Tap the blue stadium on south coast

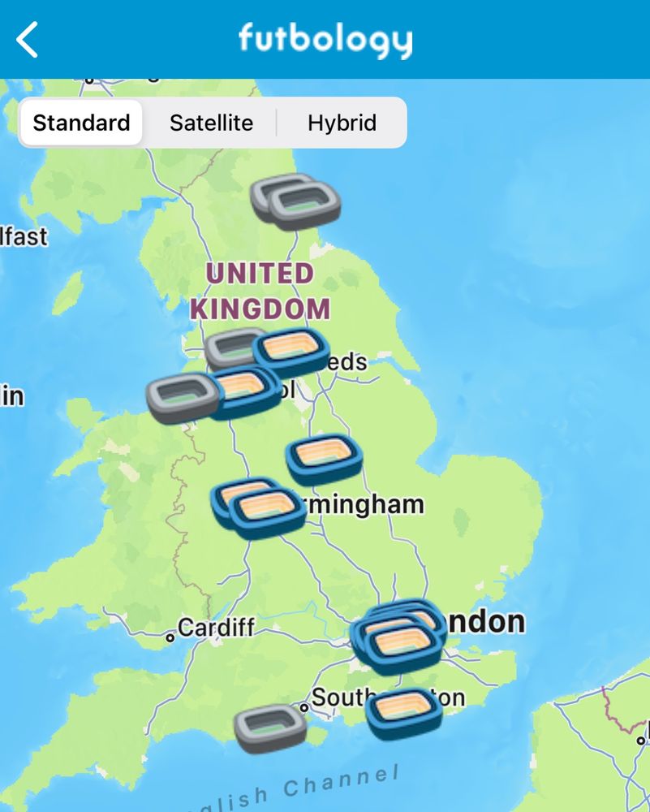[x=404, y=713]
